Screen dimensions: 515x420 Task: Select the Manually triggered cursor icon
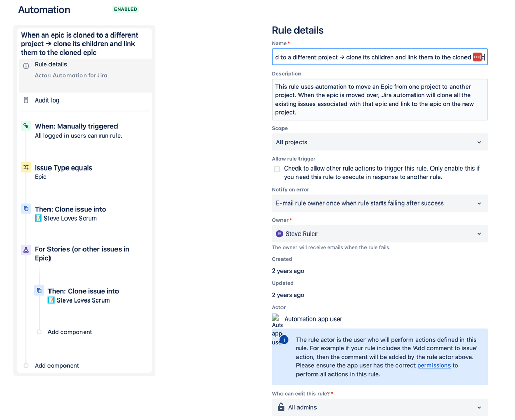click(x=26, y=126)
